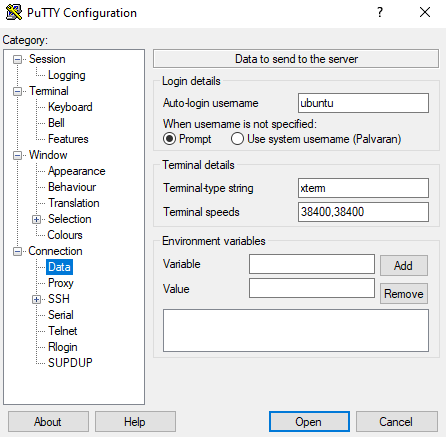
Task: Click the question mark help icon
Action: click(x=380, y=12)
